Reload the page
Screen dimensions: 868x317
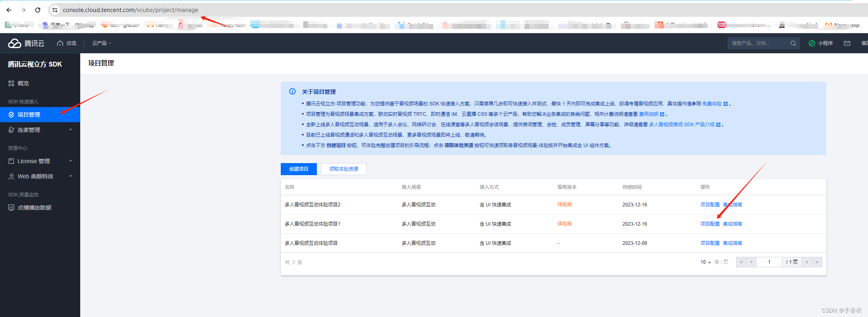[38, 10]
